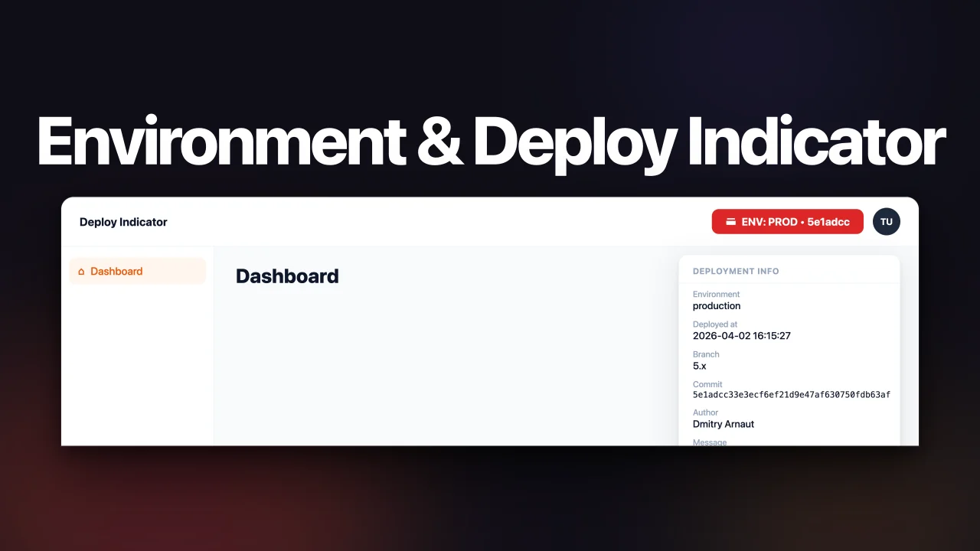The image size is (980, 551).
Task: Click the full commit hash 5e1adcc33e3ecf6ef21d9e47af630750fdb63af
Action: click(792, 394)
